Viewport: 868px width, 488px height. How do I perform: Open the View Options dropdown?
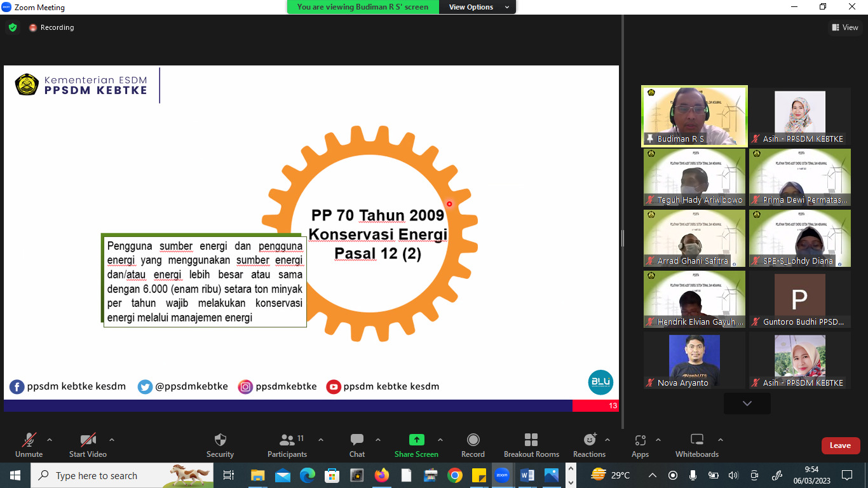click(x=478, y=7)
